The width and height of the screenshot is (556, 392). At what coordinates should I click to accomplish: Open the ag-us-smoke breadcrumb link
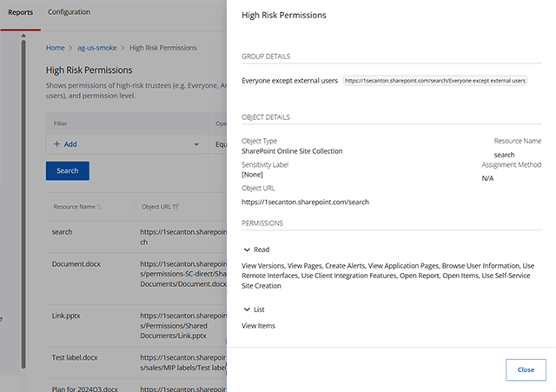coord(96,48)
